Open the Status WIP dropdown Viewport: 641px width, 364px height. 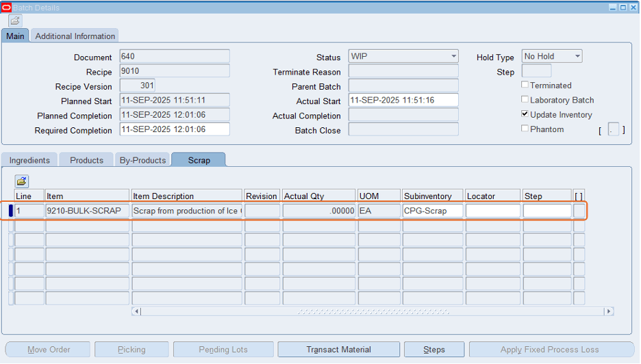point(453,56)
